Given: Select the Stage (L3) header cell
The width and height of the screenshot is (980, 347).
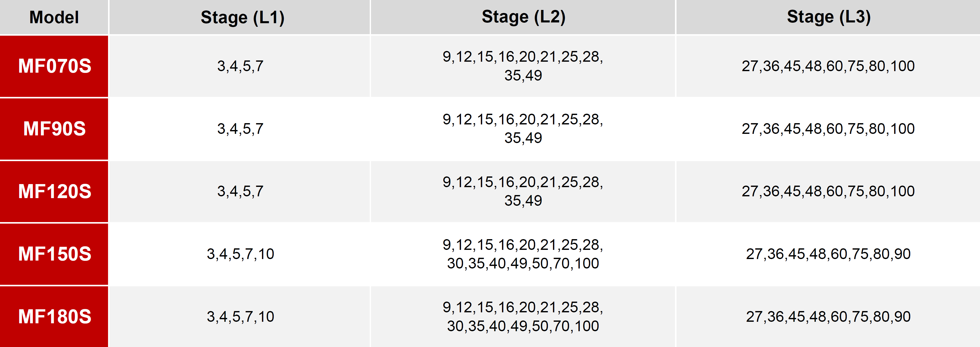Looking at the screenshot, I should tap(828, 17).
